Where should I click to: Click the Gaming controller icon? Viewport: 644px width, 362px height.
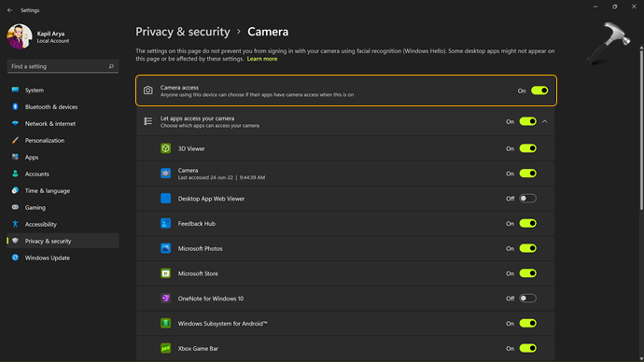tap(15, 207)
